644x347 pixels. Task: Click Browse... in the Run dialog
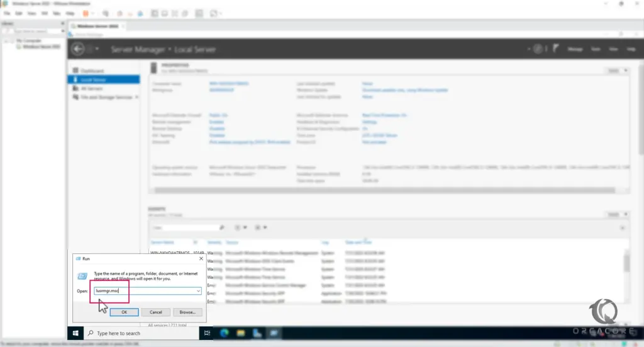click(187, 312)
